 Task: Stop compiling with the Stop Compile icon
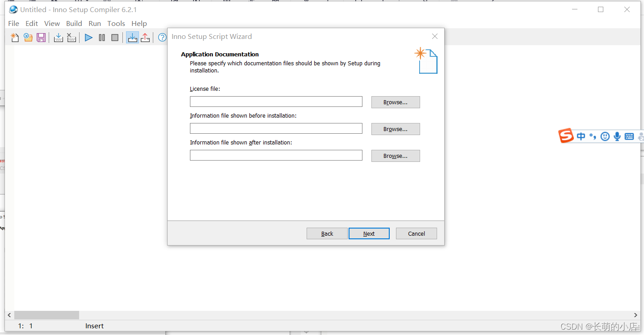72,38
